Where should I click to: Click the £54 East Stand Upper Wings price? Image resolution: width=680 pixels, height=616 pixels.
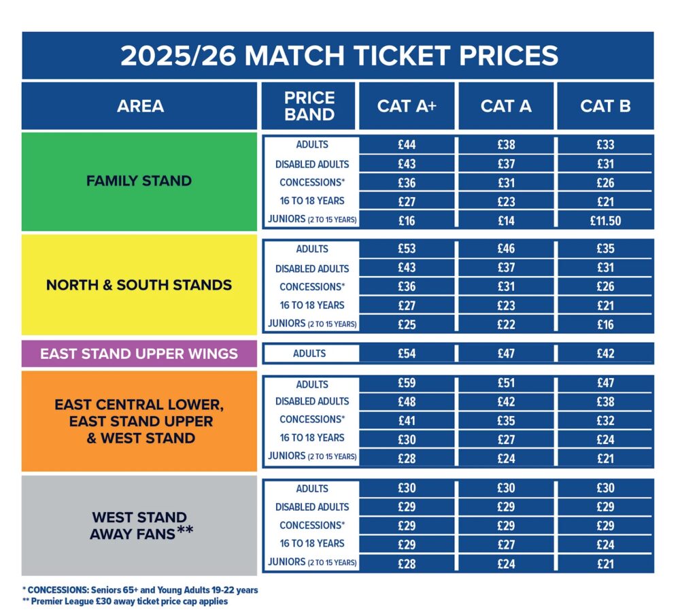pos(407,354)
